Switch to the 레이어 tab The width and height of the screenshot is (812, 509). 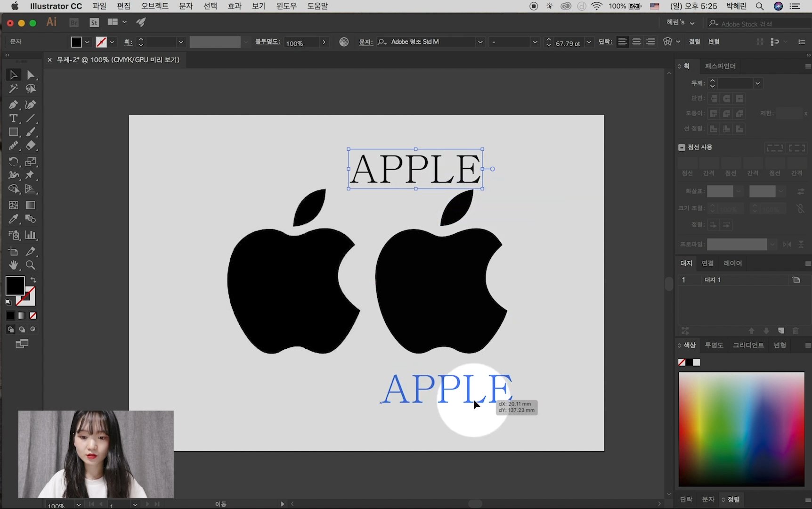pos(733,263)
